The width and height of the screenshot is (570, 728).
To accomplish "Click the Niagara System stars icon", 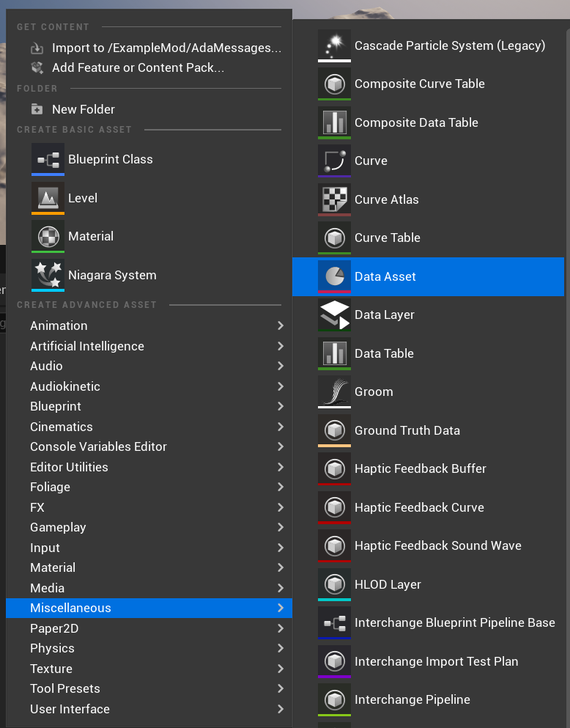I will pos(48,276).
